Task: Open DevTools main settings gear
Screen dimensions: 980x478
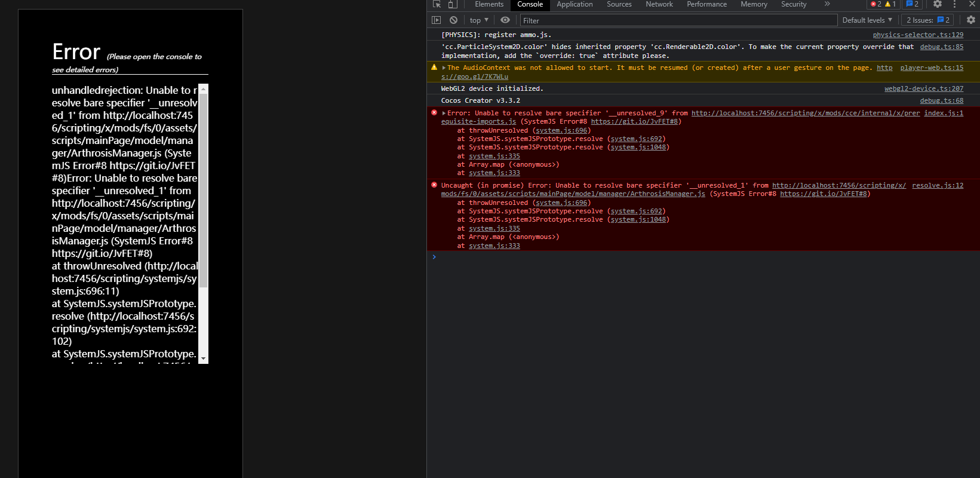Action: 938,4
